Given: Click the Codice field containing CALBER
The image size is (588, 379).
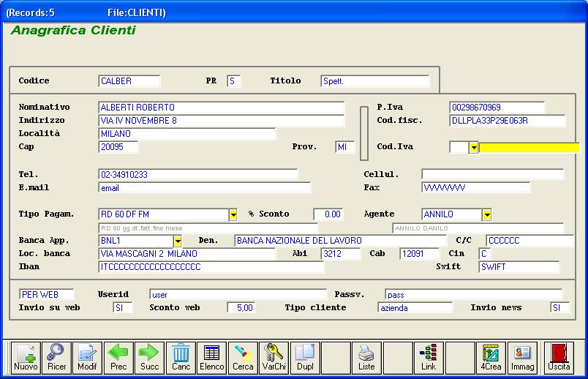Looking at the screenshot, I should click(129, 81).
